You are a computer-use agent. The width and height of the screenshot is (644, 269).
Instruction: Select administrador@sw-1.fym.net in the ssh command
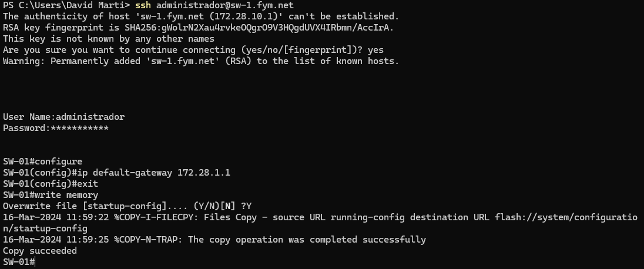point(225,5)
